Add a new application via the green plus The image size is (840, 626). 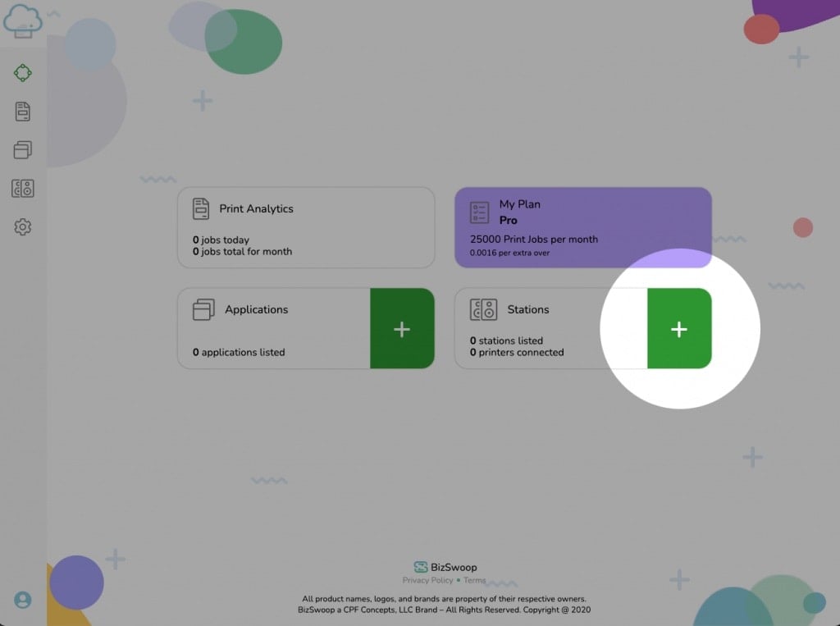tap(402, 329)
